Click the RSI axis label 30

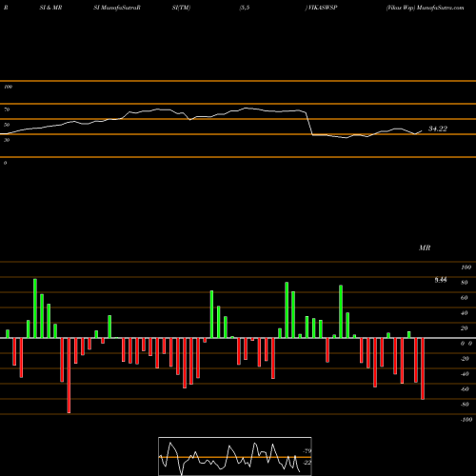[x=7, y=140]
